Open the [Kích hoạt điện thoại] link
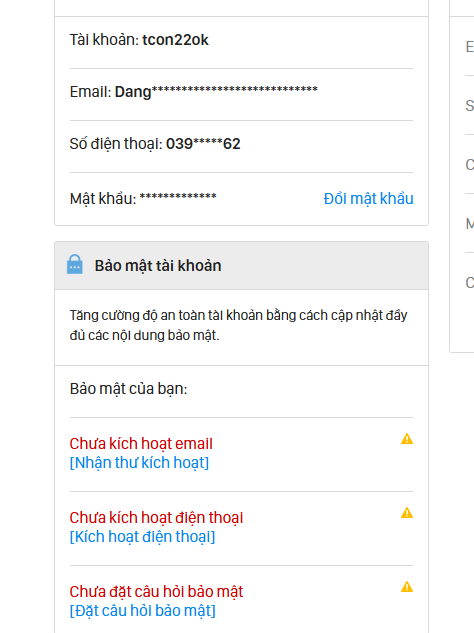 pyautogui.click(x=142, y=537)
